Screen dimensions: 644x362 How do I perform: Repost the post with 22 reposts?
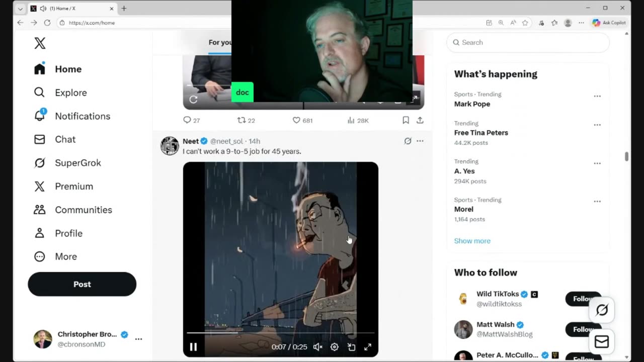(246, 120)
